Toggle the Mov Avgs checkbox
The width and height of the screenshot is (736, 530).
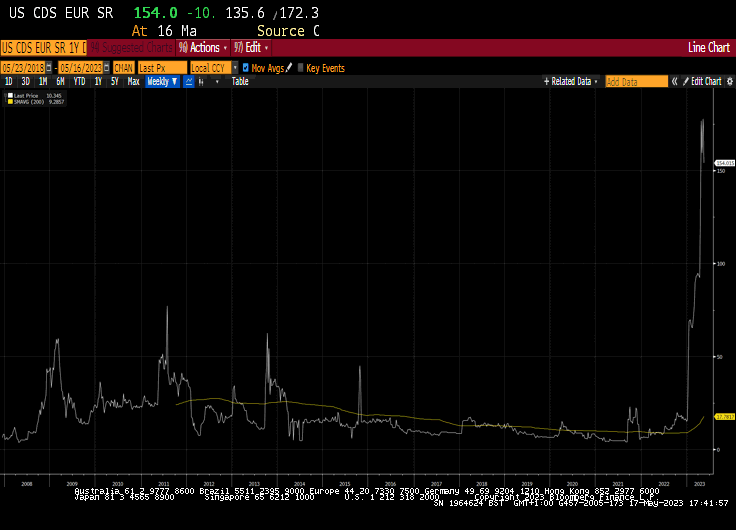(x=245, y=68)
